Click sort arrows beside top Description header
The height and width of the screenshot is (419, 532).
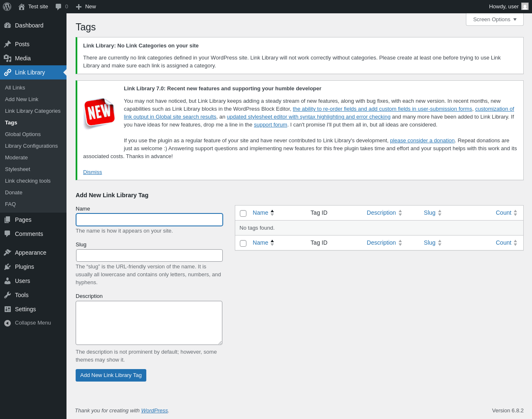400,213
